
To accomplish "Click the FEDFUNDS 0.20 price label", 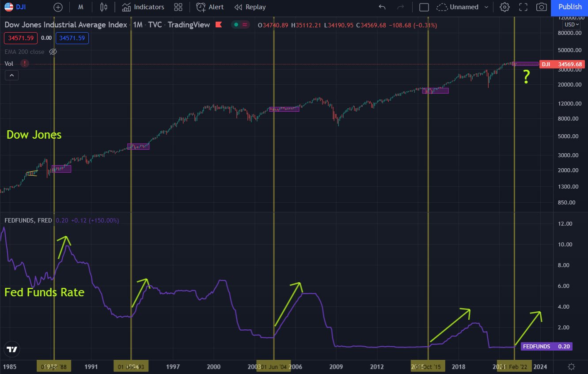I will tap(546, 347).
